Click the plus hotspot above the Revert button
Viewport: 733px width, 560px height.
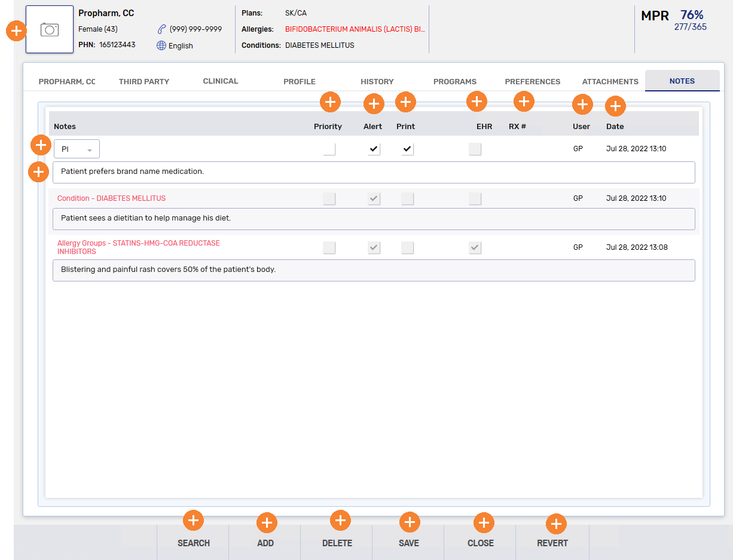(x=556, y=524)
